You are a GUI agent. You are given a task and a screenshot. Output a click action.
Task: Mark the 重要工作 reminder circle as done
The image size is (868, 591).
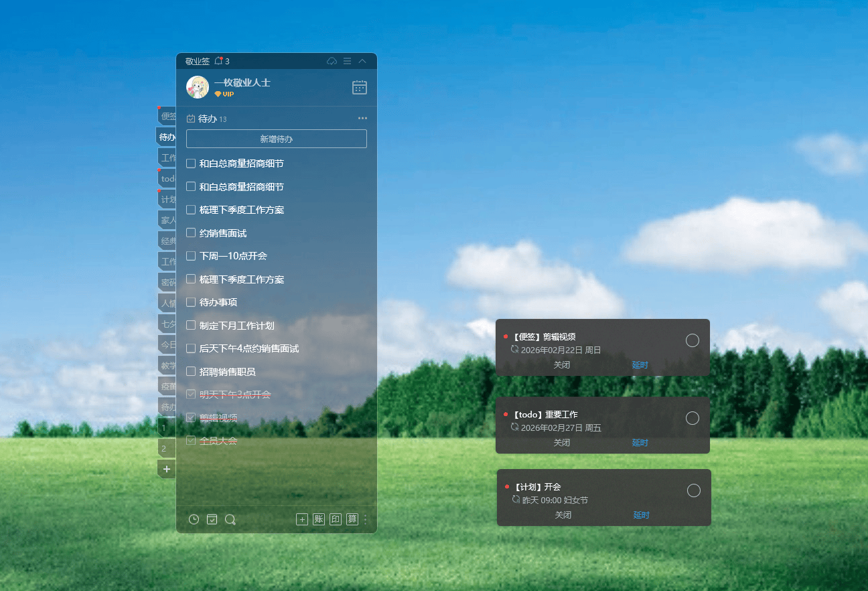pos(693,418)
